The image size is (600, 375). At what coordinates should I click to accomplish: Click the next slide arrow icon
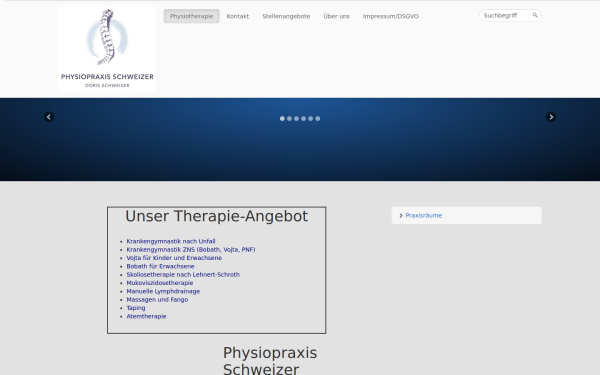point(551,117)
